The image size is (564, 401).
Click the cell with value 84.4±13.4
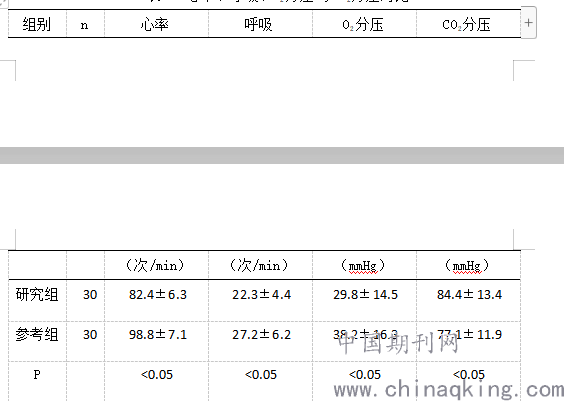[468, 300]
